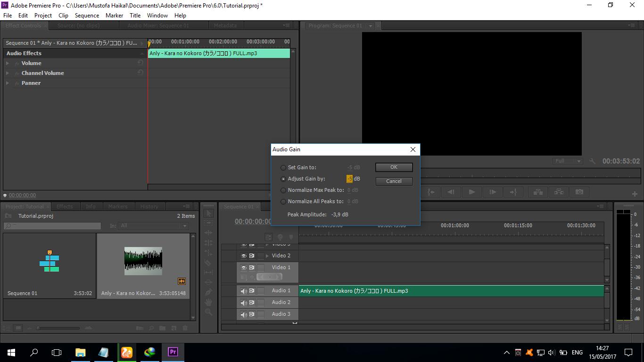Select the Slip tool
Image resolution: width=644 pixels, height=362 pixels.
click(208, 272)
